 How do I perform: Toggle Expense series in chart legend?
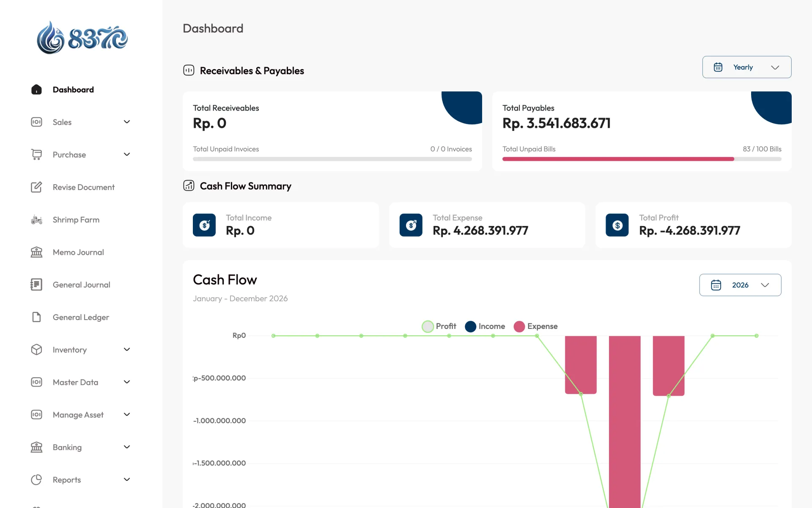535,326
